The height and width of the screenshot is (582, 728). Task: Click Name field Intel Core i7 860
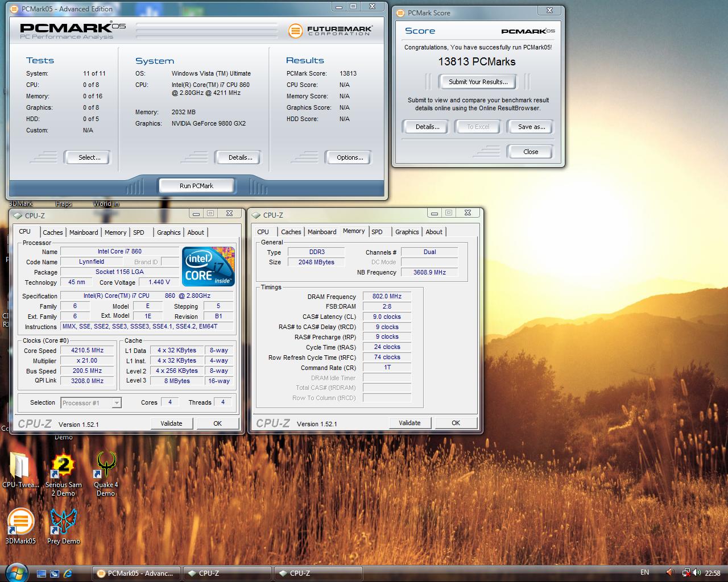pyautogui.click(x=119, y=252)
